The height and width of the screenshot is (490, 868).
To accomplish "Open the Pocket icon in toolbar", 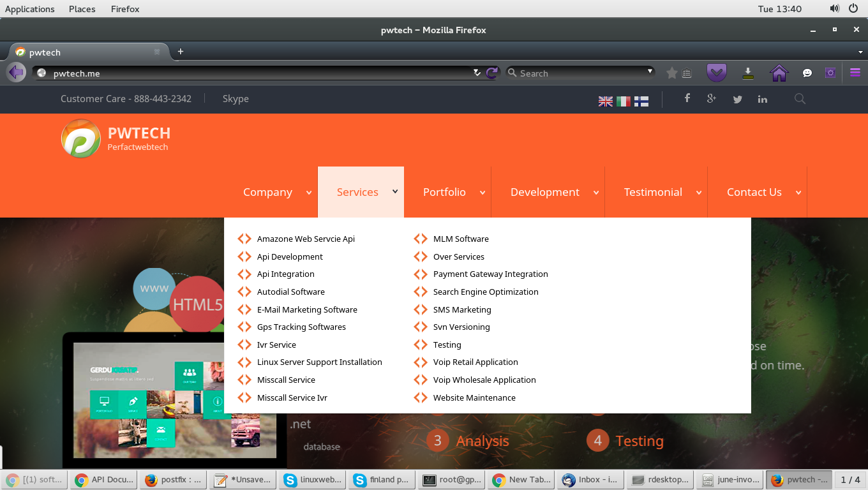I will click(717, 73).
